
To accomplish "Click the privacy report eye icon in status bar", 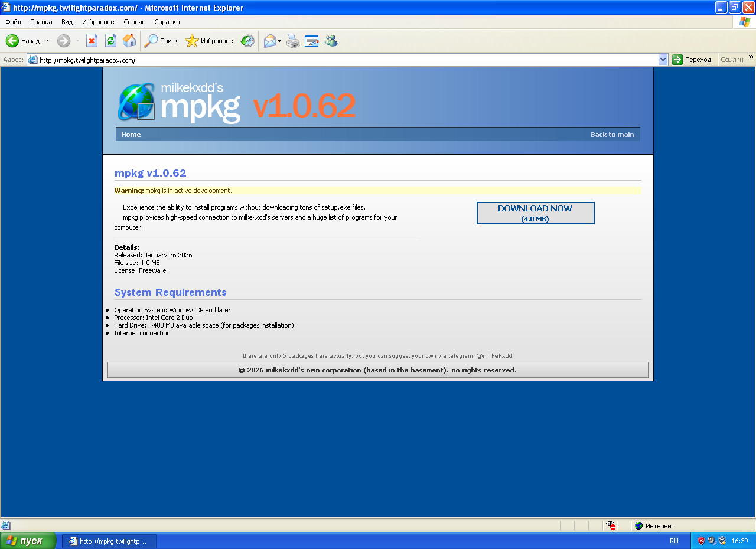I will (611, 525).
